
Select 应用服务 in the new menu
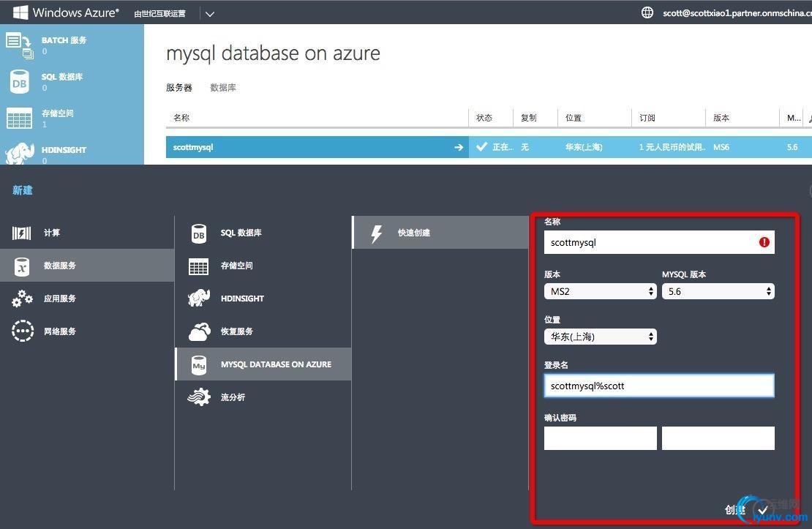coord(87,299)
